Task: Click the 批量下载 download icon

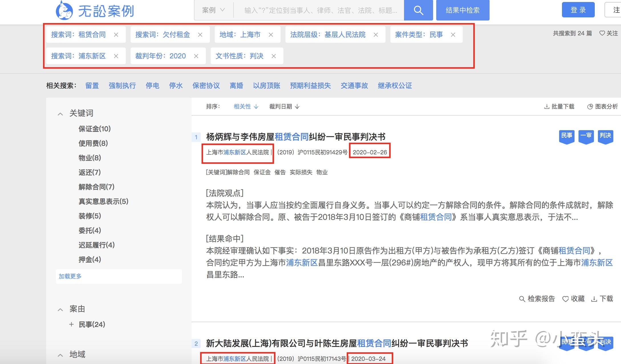Action: [547, 107]
